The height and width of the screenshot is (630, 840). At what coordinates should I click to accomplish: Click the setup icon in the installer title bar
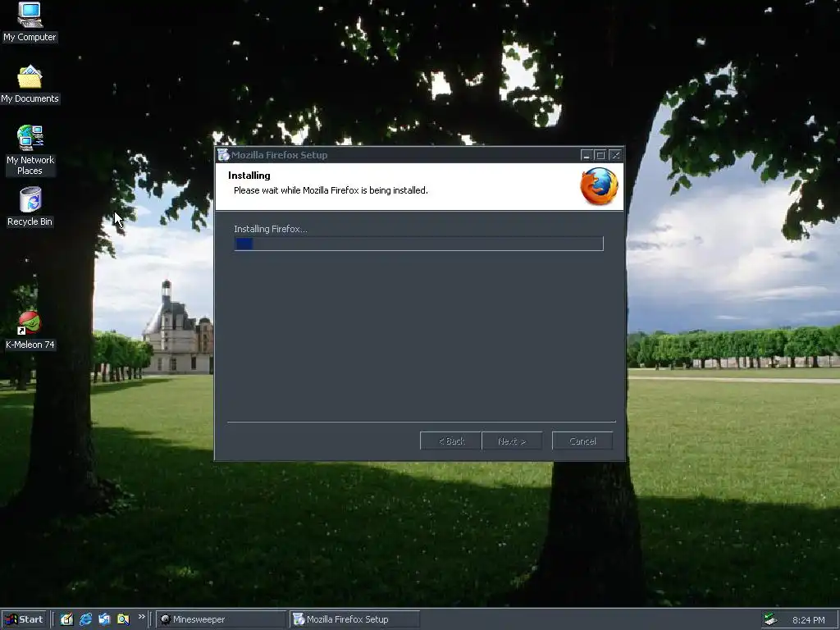[x=223, y=155]
